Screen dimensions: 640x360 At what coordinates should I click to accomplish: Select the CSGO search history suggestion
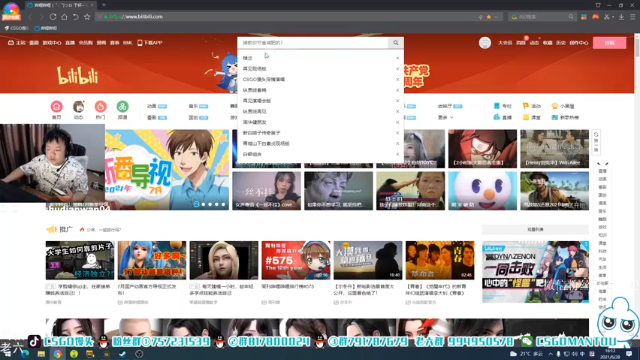[264, 79]
